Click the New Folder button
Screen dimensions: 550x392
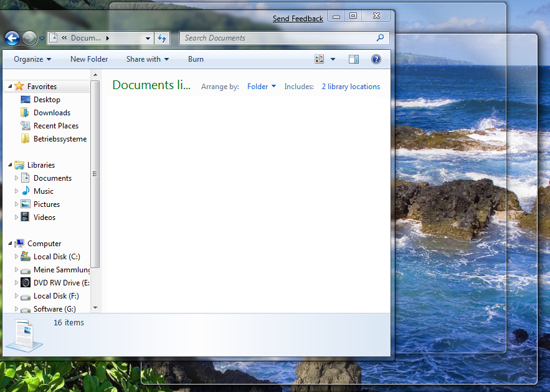(89, 59)
